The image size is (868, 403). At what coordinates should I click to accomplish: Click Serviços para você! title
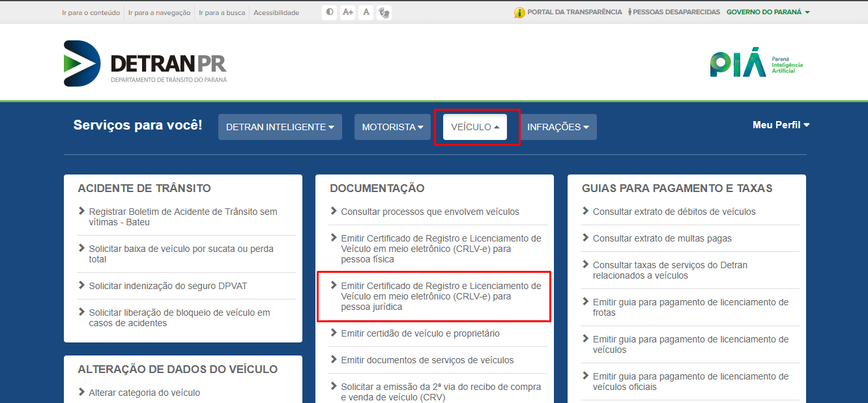tap(138, 125)
